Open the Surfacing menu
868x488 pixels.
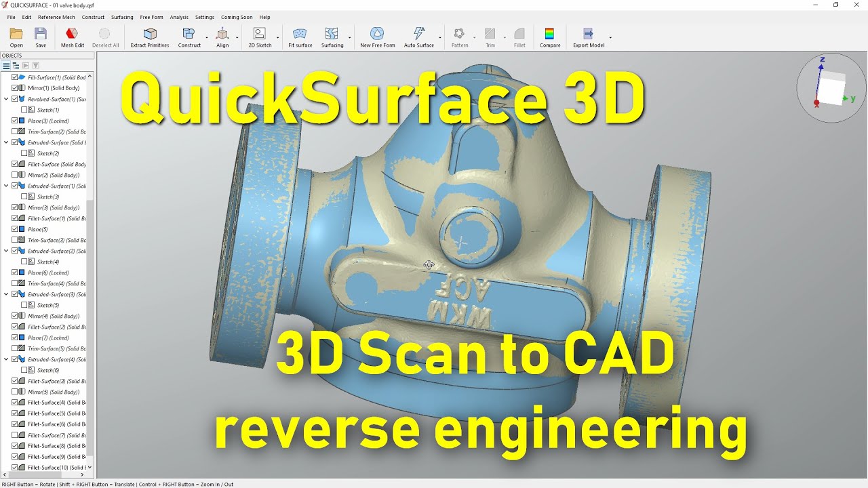[122, 17]
